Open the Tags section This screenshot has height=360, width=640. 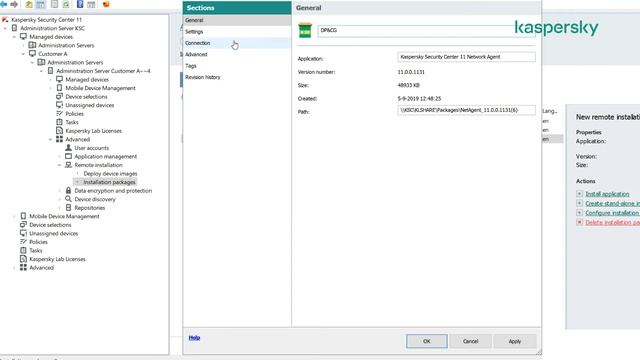[x=237, y=66]
